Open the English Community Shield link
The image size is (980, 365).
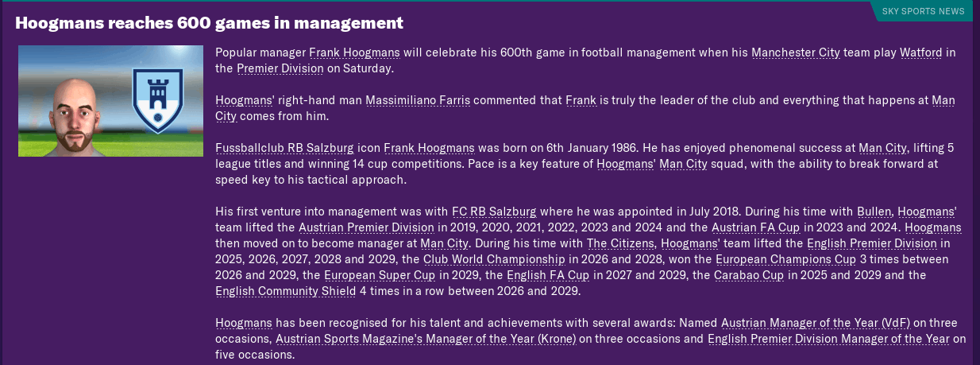286,291
